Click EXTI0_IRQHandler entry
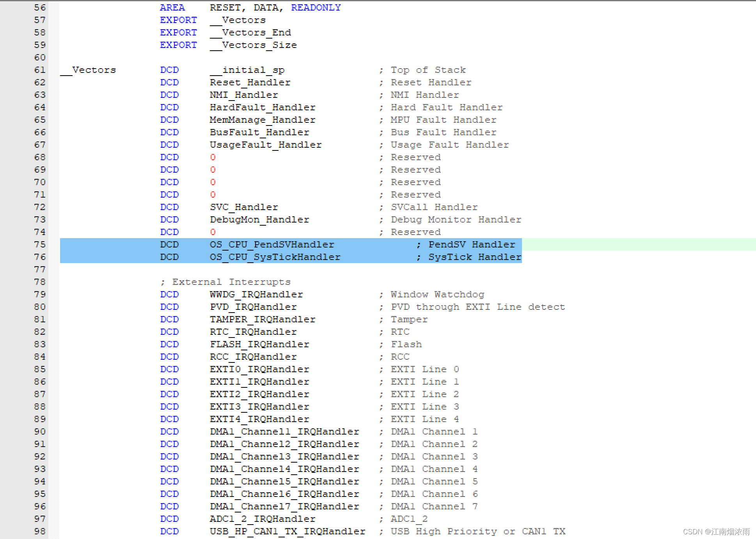Screen dimensions: 756x539 click(259, 369)
